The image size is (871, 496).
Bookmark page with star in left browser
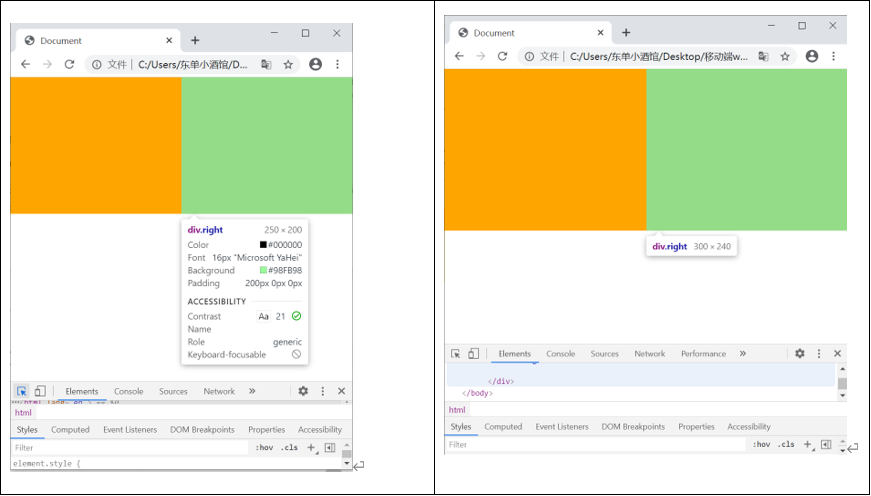(x=288, y=64)
